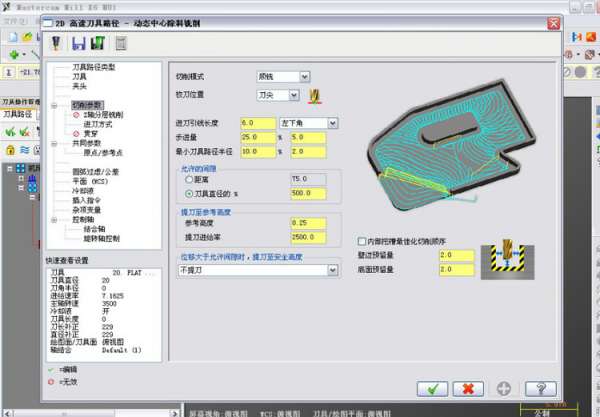
Task: Open 插入指令 page in the tree
Action: pos(86,200)
